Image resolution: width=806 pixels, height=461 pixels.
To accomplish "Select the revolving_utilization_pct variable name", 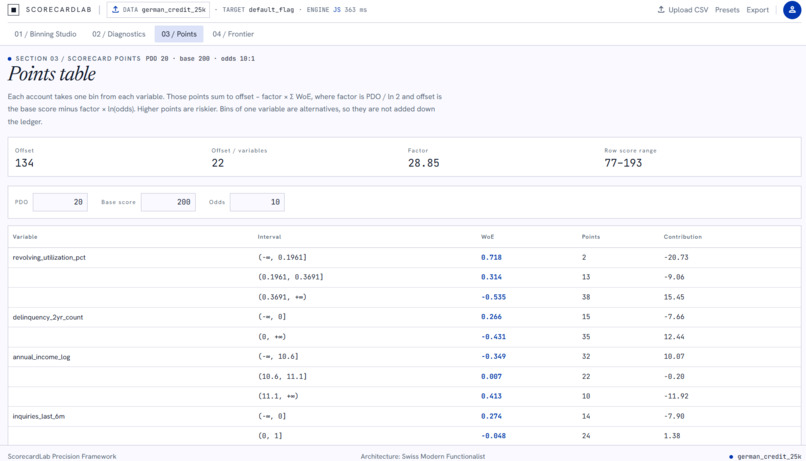I will pyautogui.click(x=49, y=257).
